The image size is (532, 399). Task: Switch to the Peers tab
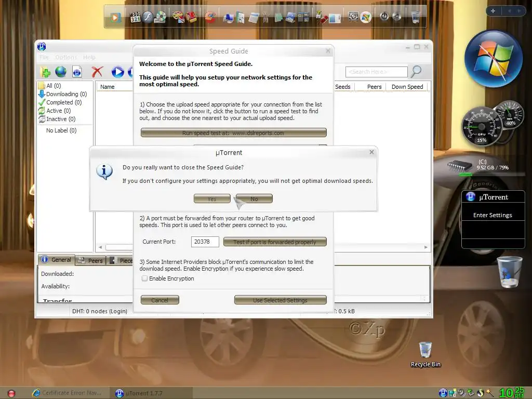90,261
